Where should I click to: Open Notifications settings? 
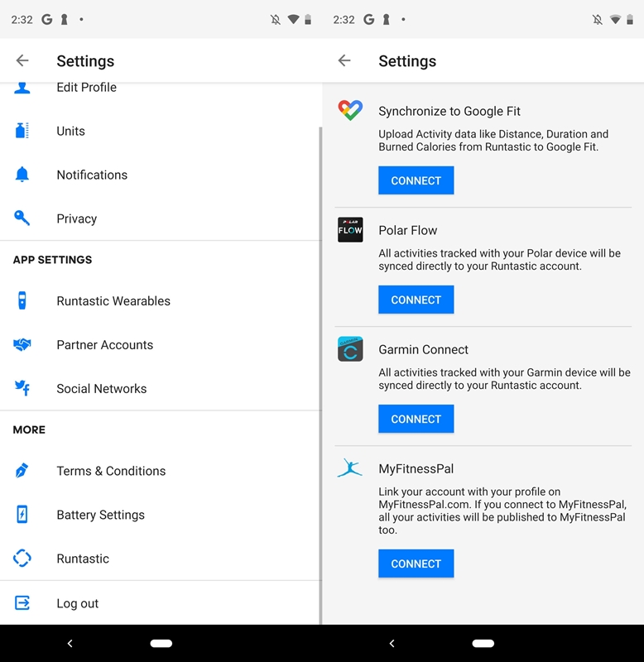click(161, 175)
